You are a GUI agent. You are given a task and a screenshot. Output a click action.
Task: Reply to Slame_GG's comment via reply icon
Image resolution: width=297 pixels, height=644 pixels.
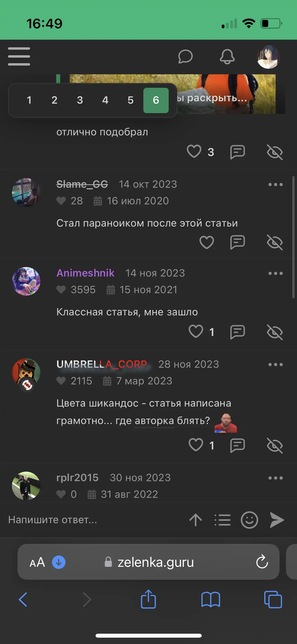click(x=237, y=242)
